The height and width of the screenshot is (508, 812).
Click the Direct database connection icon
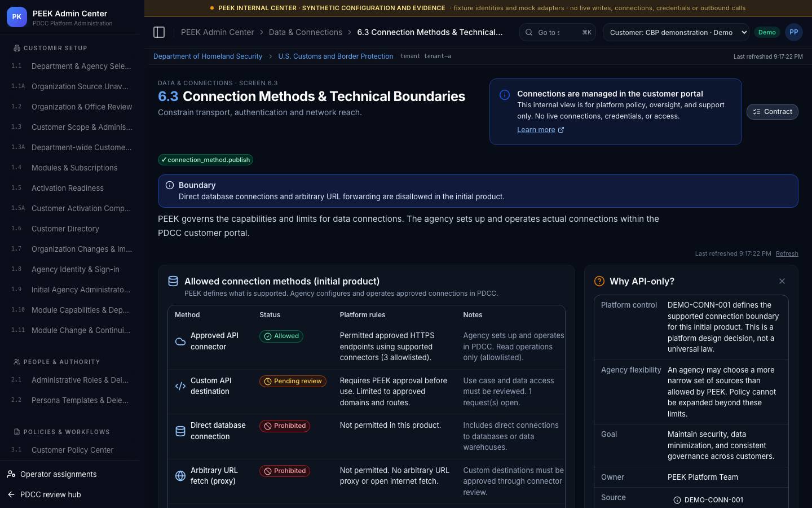tap(180, 431)
